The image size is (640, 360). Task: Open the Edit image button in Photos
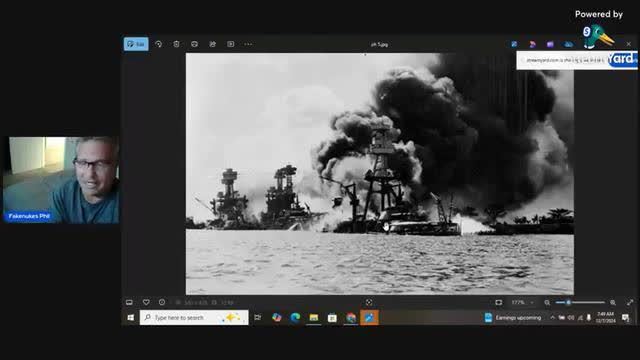(x=136, y=44)
